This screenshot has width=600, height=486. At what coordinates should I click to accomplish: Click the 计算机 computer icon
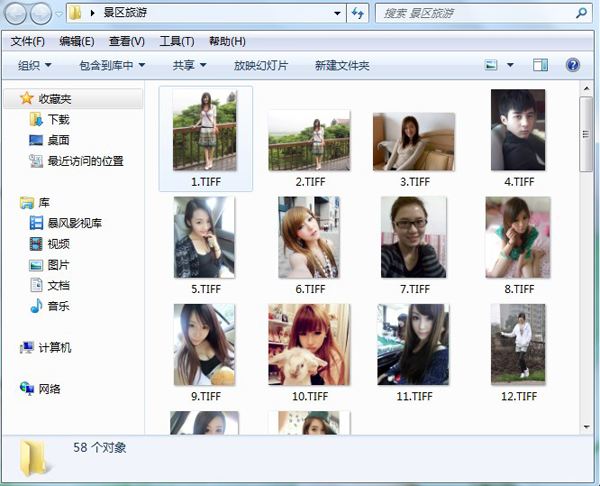(27, 347)
